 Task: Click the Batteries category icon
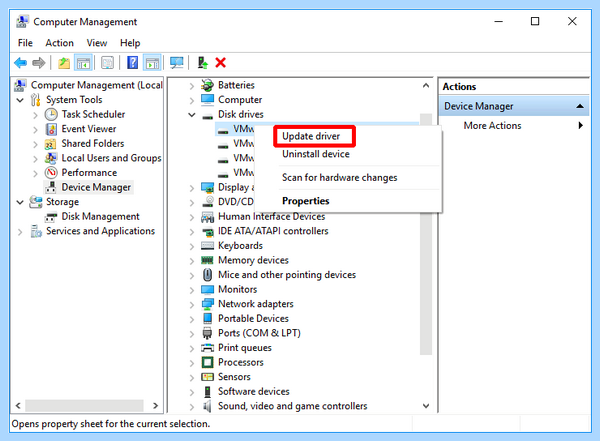click(x=207, y=85)
